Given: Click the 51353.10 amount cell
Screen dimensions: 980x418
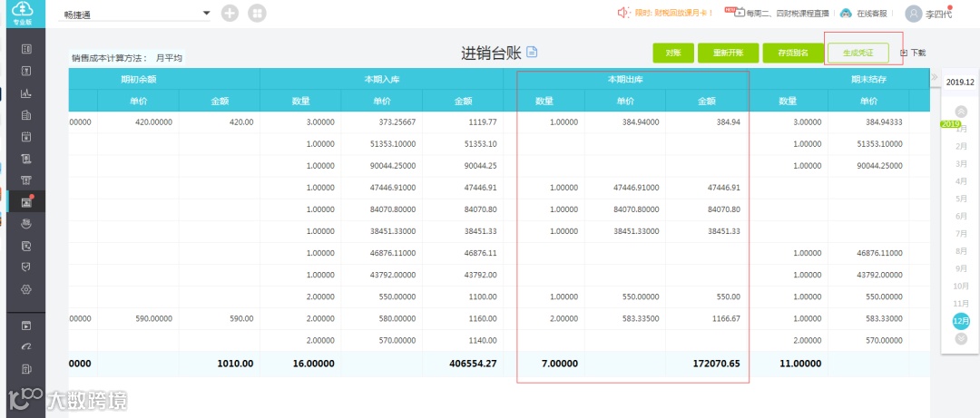Looking at the screenshot, I should [x=463, y=144].
